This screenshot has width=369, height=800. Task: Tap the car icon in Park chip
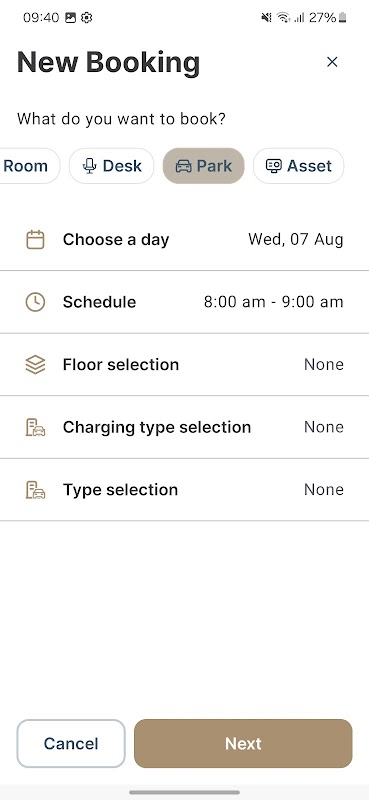tap(183, 166)
